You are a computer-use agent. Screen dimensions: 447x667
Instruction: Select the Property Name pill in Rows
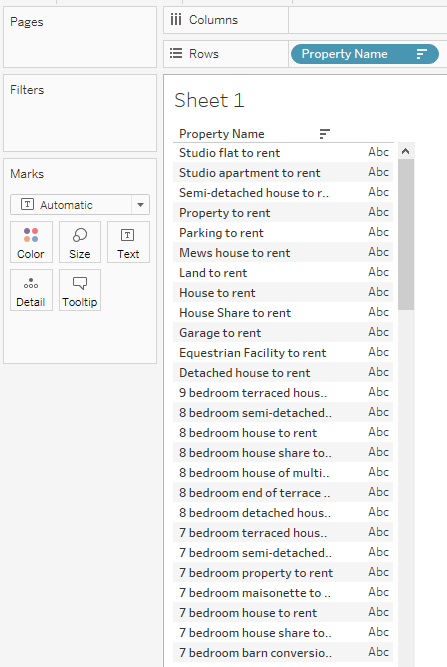pyautogui.click(x=364, y=54)
